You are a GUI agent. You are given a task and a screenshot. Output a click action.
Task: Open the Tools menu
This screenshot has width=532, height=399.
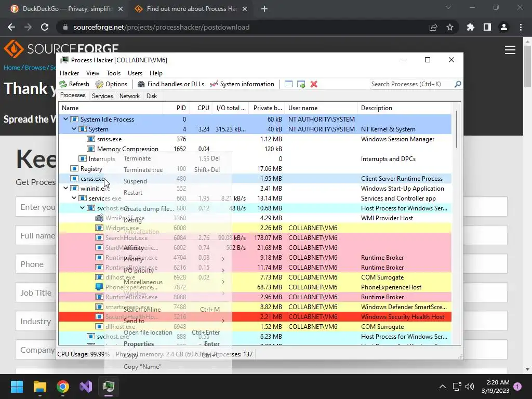113,73
